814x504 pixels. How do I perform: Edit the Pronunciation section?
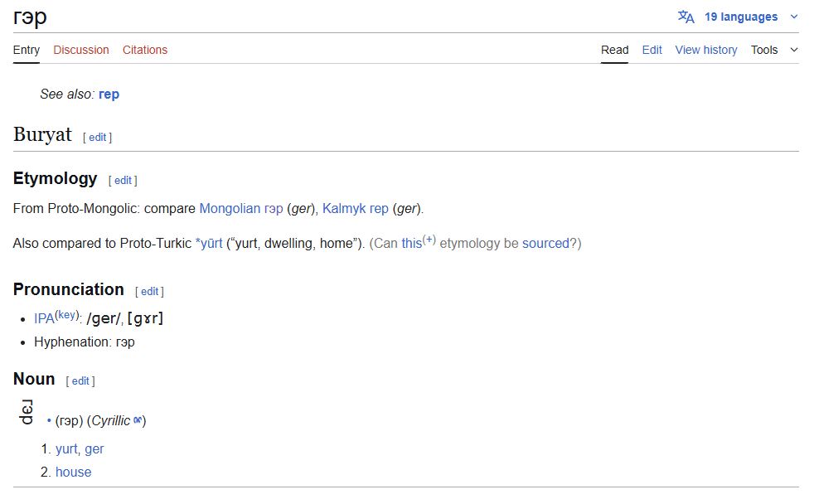149,291
